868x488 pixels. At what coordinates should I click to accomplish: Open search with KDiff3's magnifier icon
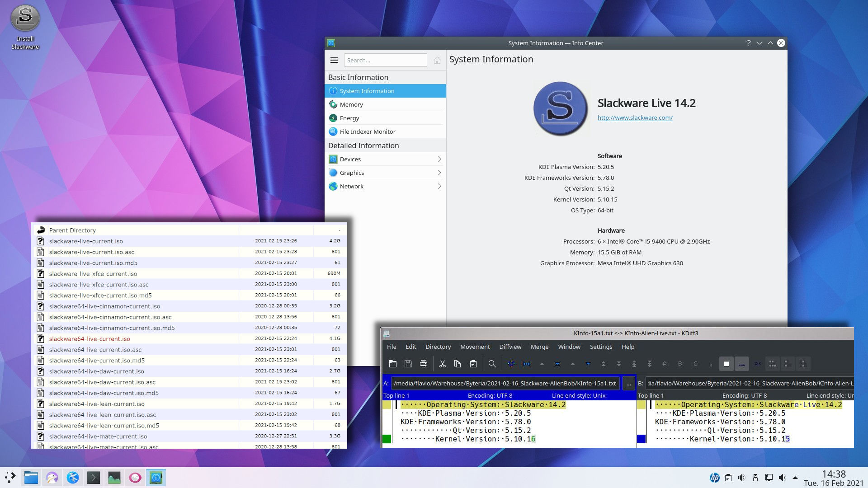point(492,364)
